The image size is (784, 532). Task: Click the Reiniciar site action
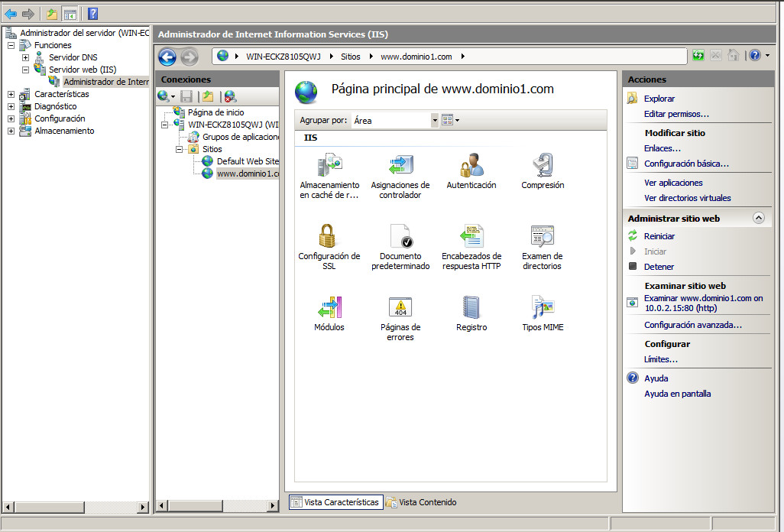pyautogui.click(x=659, y=236)
